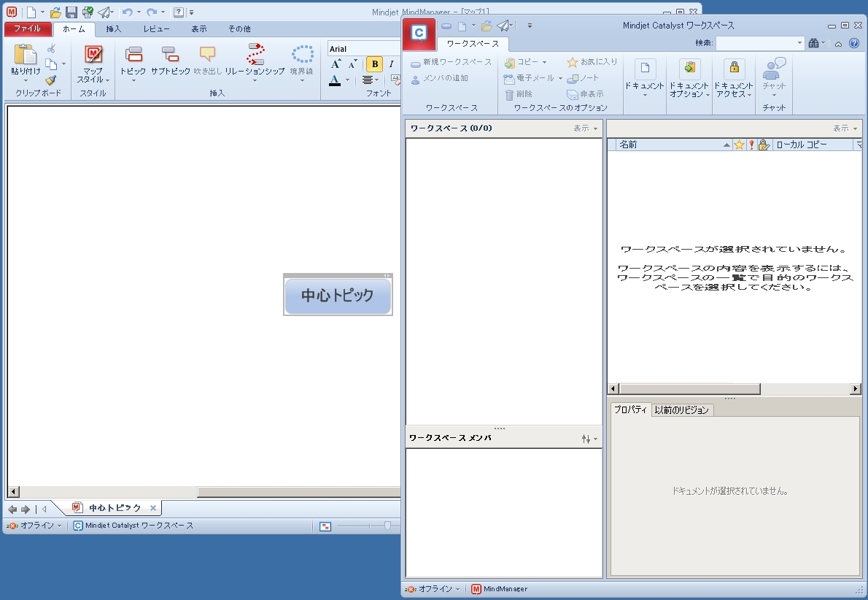Open a file via MindManager's folder icon
The image size is (868, 600).
click(55, 12)
